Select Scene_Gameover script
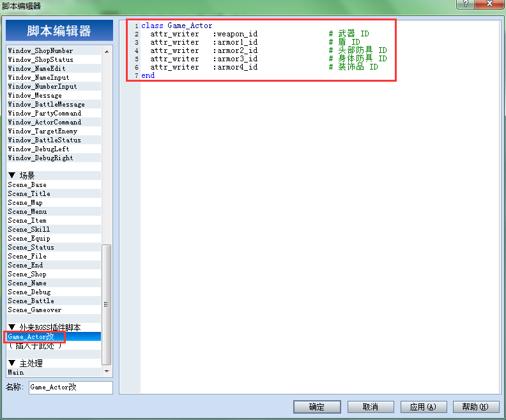 tap(54, 310)
